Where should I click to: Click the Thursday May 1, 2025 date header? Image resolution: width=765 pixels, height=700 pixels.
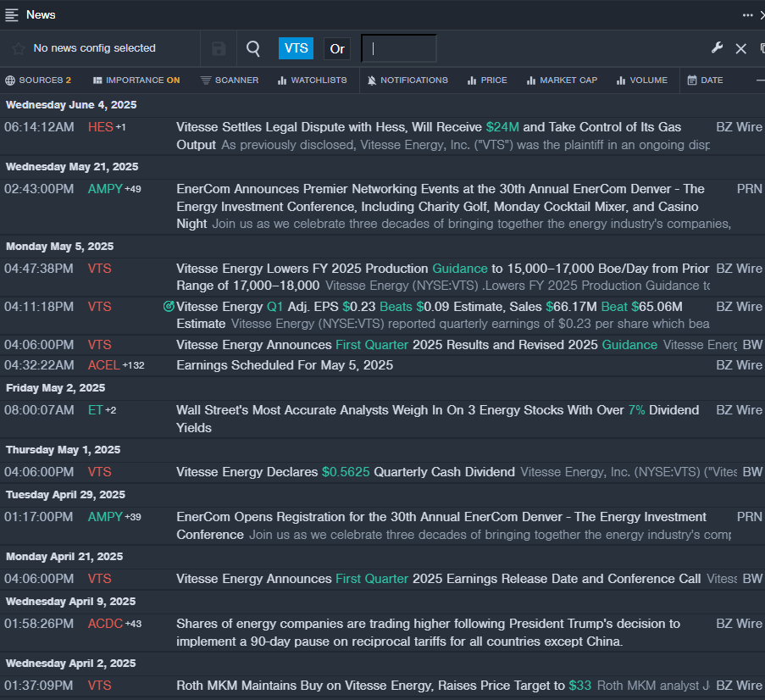click(63, 450)
